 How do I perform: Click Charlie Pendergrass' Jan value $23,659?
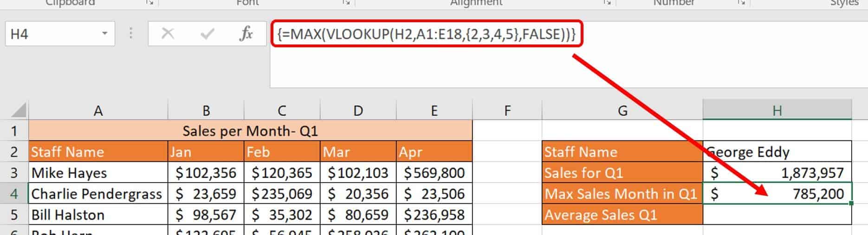point(206,194)
